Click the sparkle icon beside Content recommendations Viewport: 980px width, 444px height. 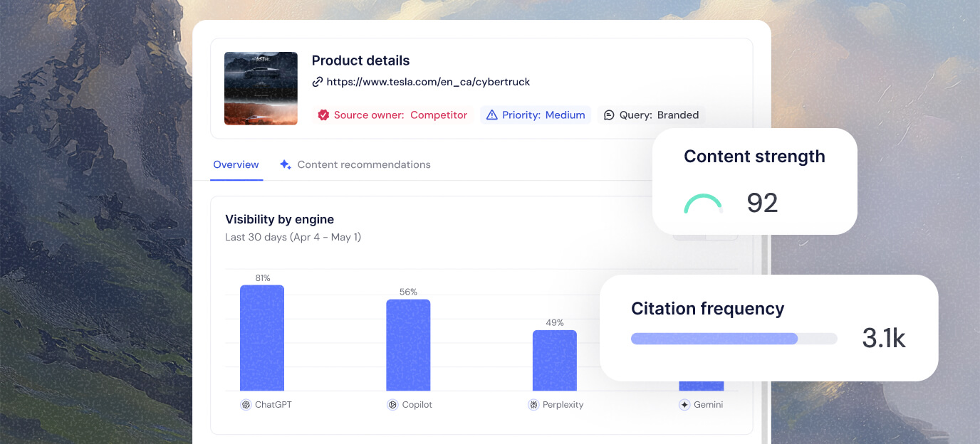click(x=286, y=164)
